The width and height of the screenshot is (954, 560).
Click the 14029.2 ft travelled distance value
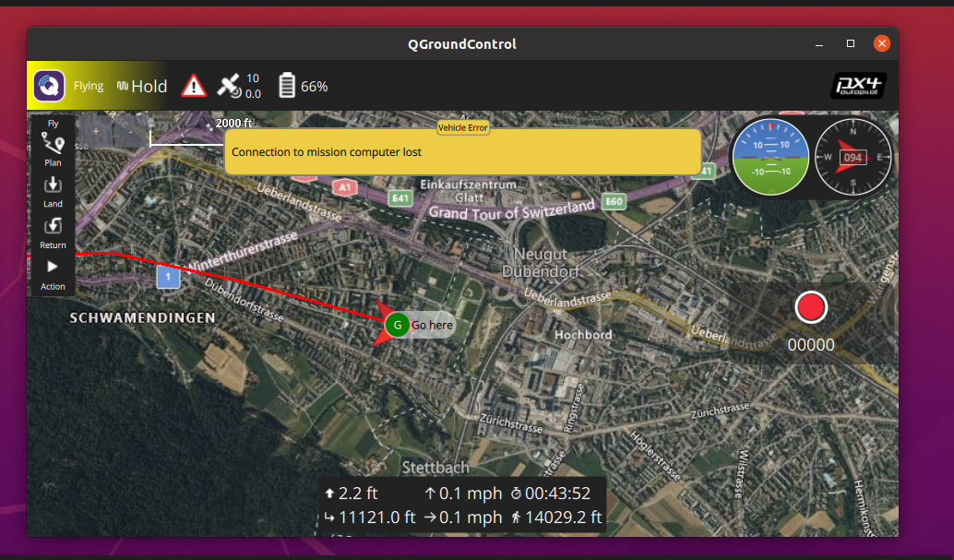(x=564, y=518)
